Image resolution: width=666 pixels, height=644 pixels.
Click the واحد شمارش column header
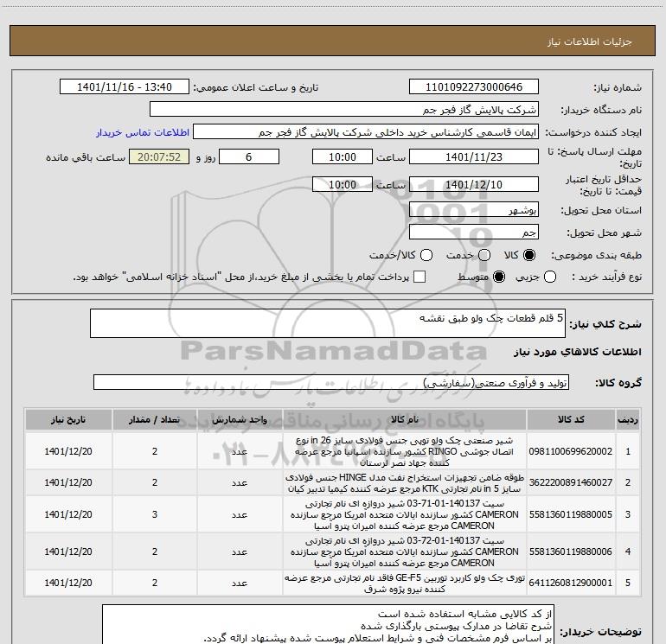click(x=240, y=419)
